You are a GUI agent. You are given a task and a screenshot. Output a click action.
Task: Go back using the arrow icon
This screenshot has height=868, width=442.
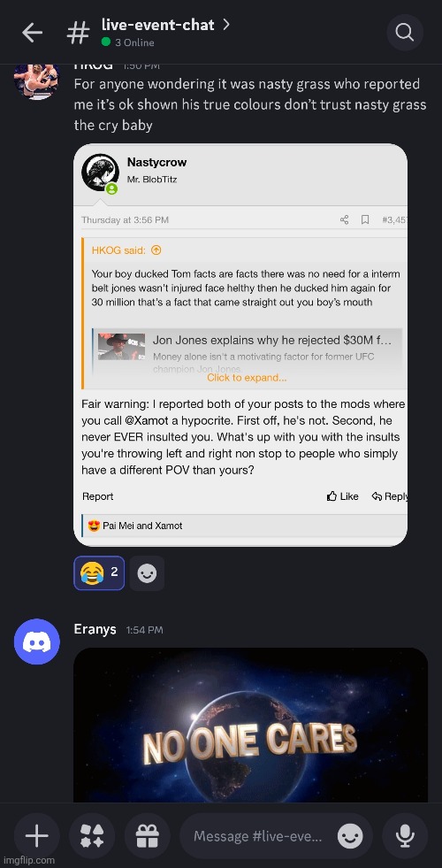point(32,33)
